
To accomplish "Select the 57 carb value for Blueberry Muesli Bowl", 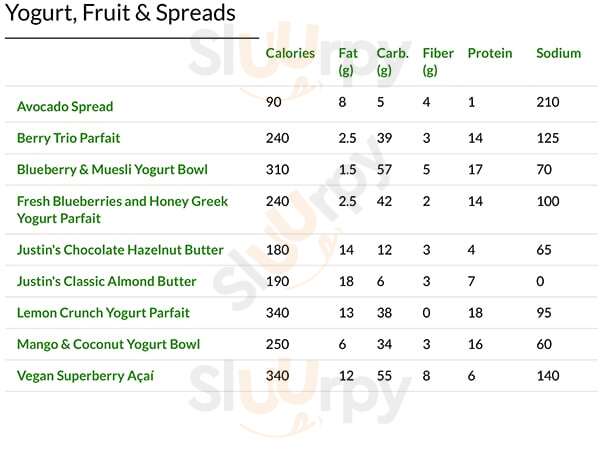I will (384, 170).
